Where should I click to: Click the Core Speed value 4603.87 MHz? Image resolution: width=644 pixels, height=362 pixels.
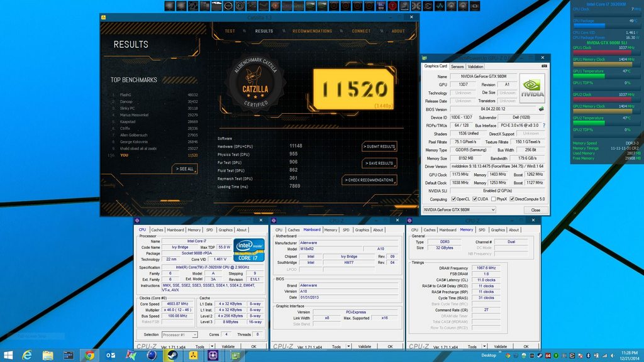(x=176, y=304)
